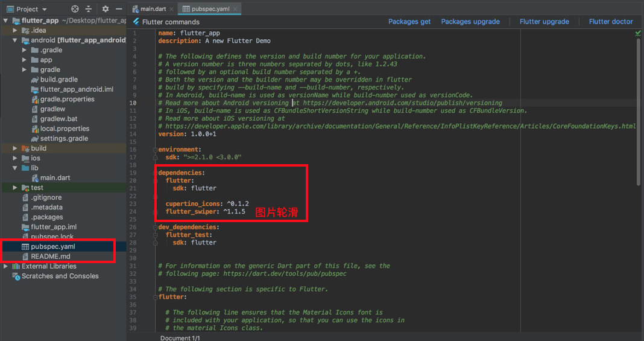Collapse the flutter_app root folder
Image resolution: width=644 pixels, height=341 pixels.
[x=6, y=21]
